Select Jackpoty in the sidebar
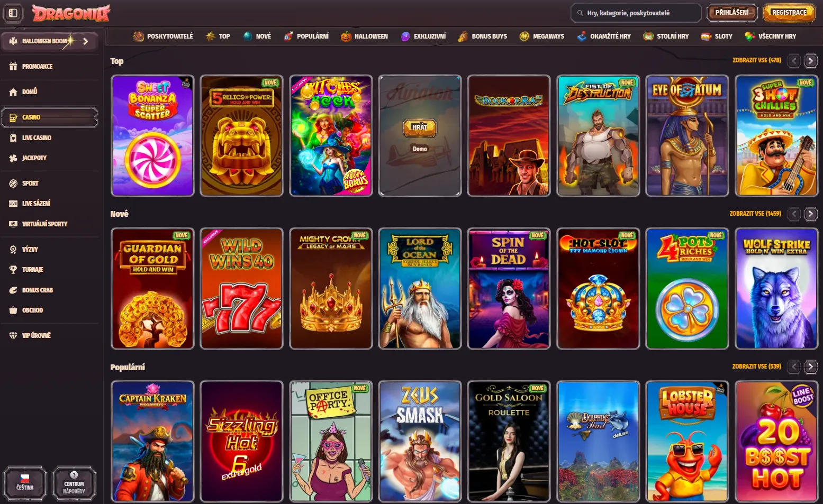 [x=34, y=158]
